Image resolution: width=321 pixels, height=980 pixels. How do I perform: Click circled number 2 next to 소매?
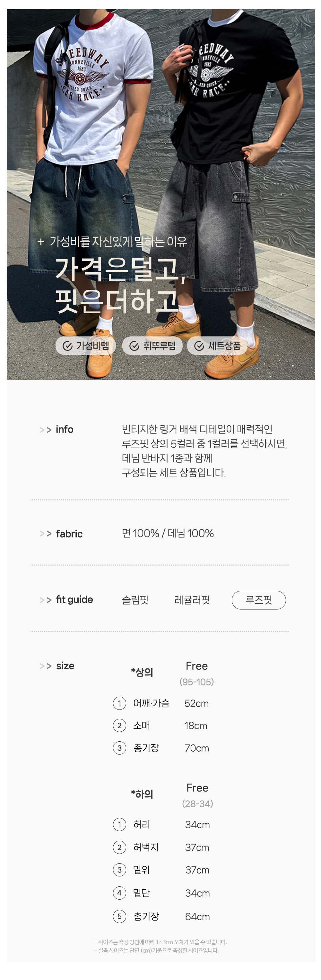click(119, 726)
